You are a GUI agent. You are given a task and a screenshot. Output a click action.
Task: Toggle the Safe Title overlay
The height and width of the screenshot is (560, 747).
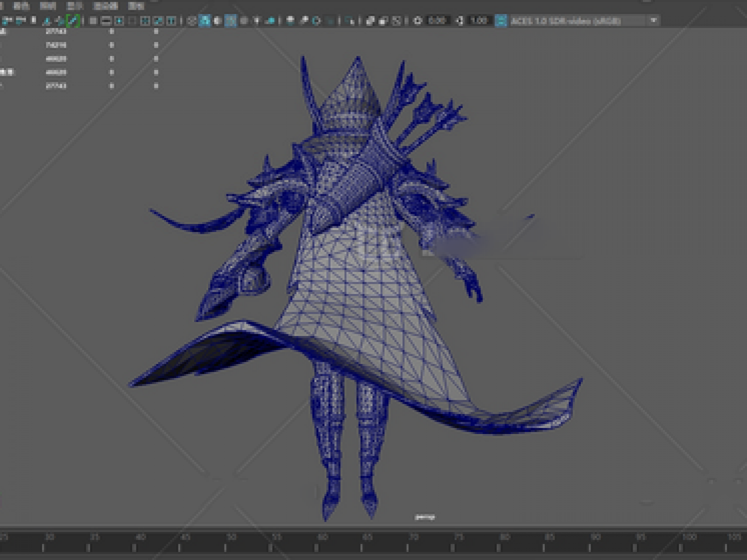pos(171,21)
